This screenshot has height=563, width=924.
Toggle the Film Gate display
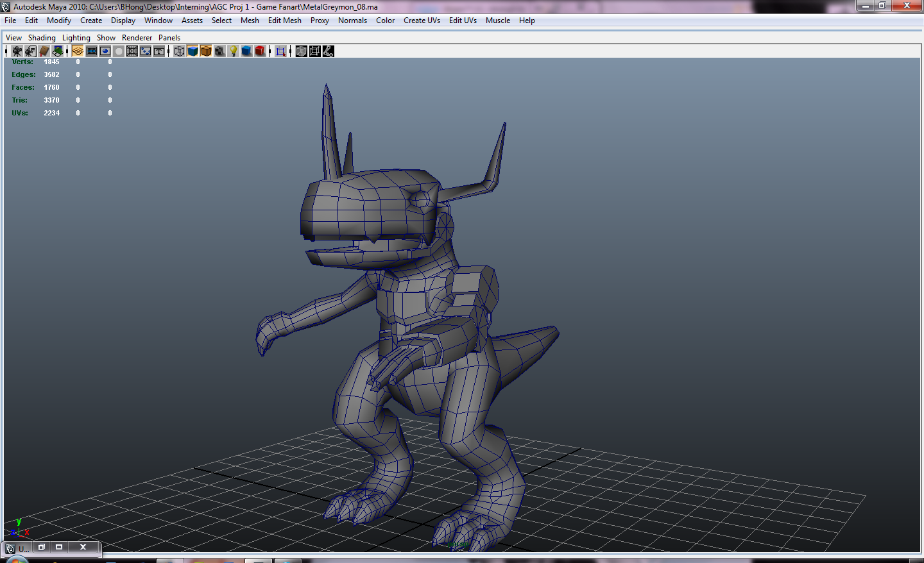tap(92, 51)
